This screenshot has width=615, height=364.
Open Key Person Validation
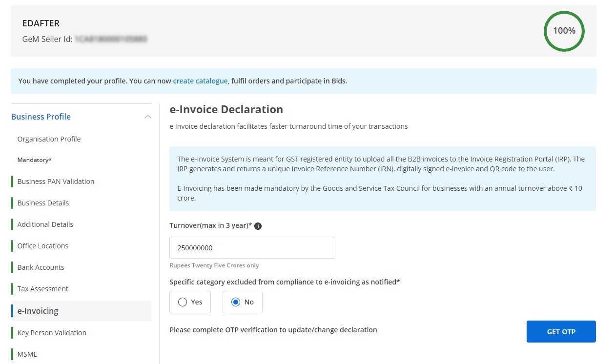tap(52, 332)
